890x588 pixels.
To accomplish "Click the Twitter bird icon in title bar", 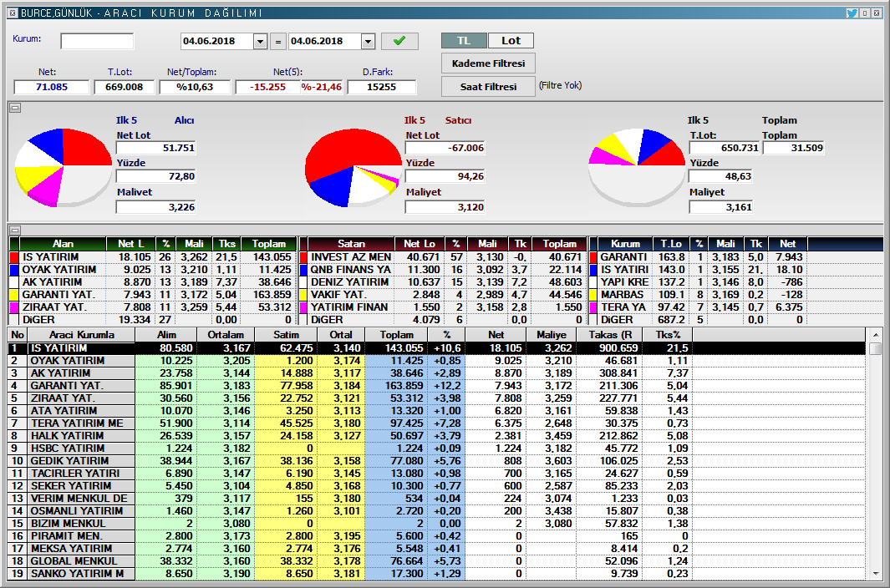I will click(852, 13).
